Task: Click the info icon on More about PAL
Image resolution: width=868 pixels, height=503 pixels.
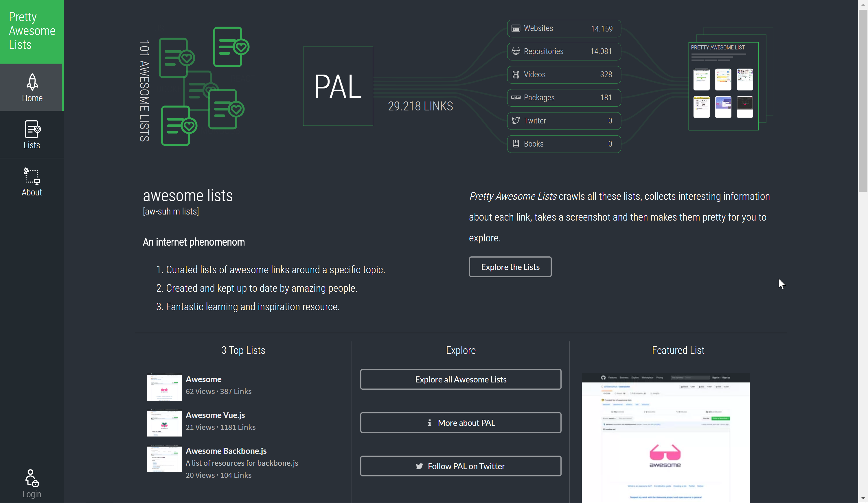Action: [429, 423]
